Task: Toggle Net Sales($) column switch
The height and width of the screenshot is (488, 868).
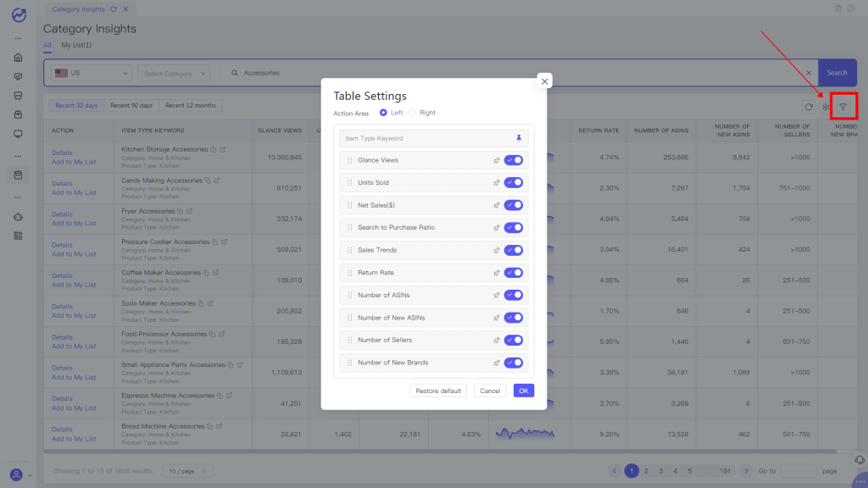Action: 513,205
